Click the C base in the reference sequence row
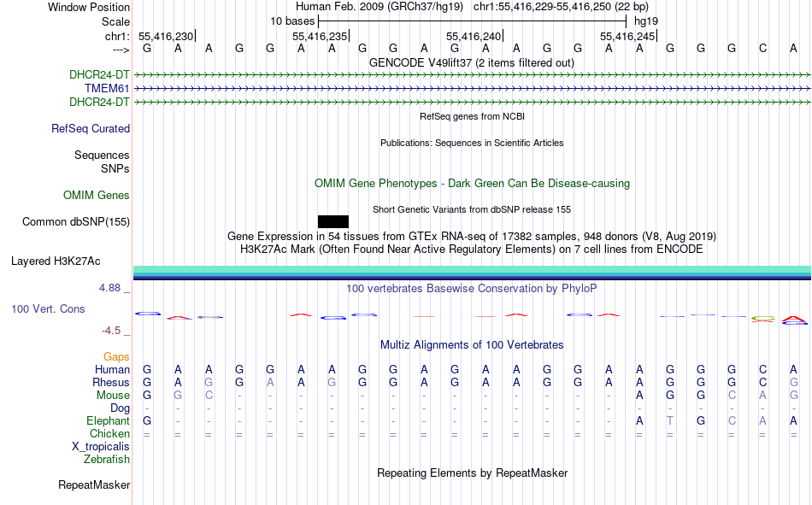 tap(762, 49)
